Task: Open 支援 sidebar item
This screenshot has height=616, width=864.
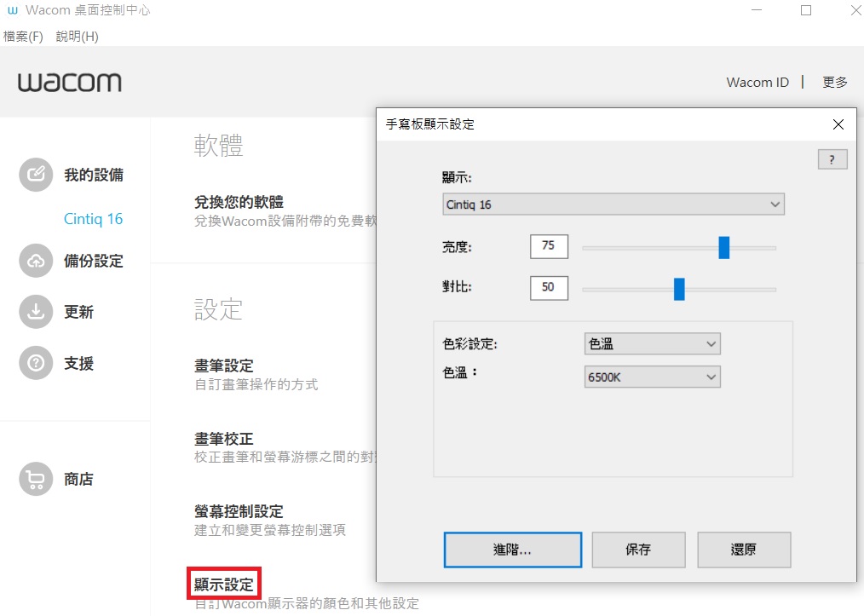Action: 78,363
